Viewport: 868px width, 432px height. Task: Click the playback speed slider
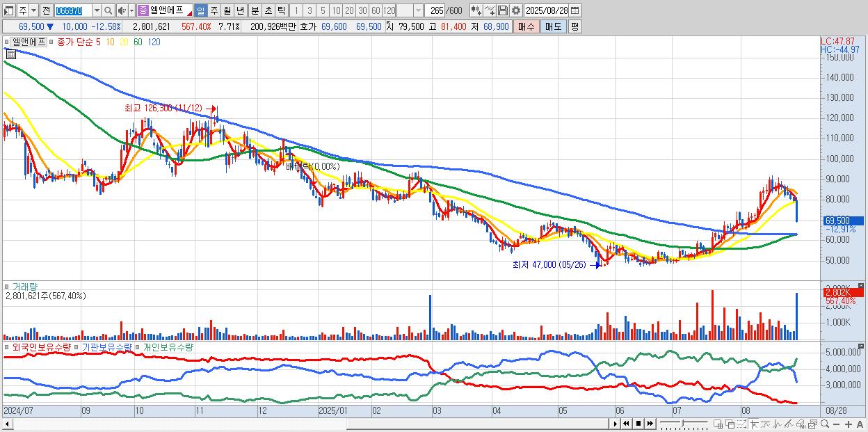point(684,424)
